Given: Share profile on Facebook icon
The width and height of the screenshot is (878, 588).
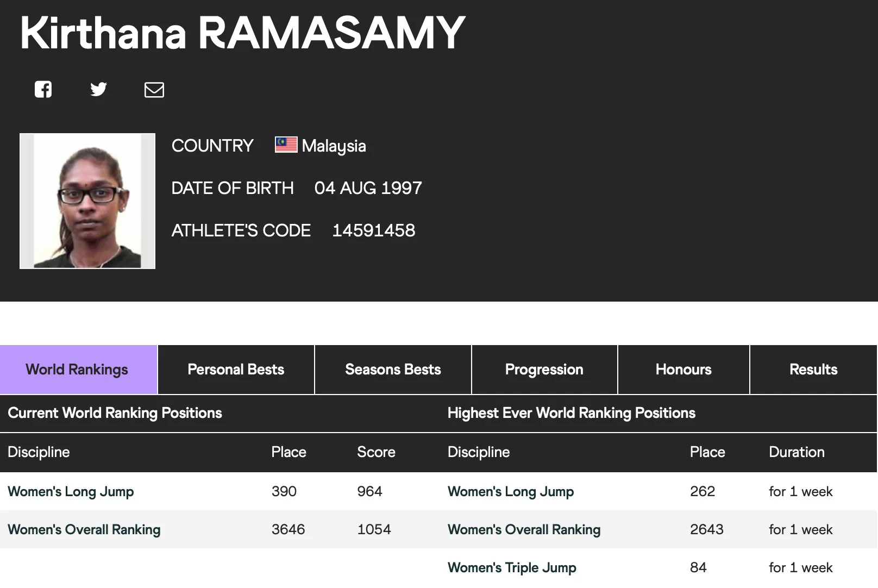Looking at the screenshot, I should point(43,89).
